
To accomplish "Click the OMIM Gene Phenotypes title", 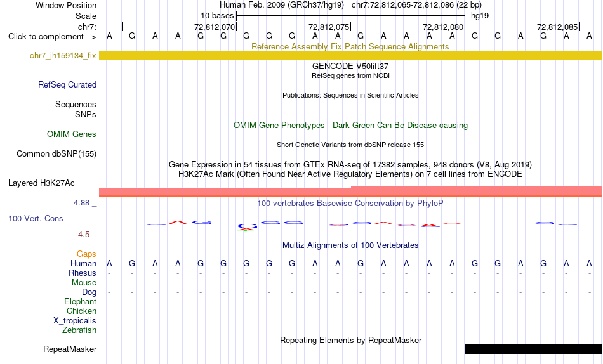I will 351,126.
